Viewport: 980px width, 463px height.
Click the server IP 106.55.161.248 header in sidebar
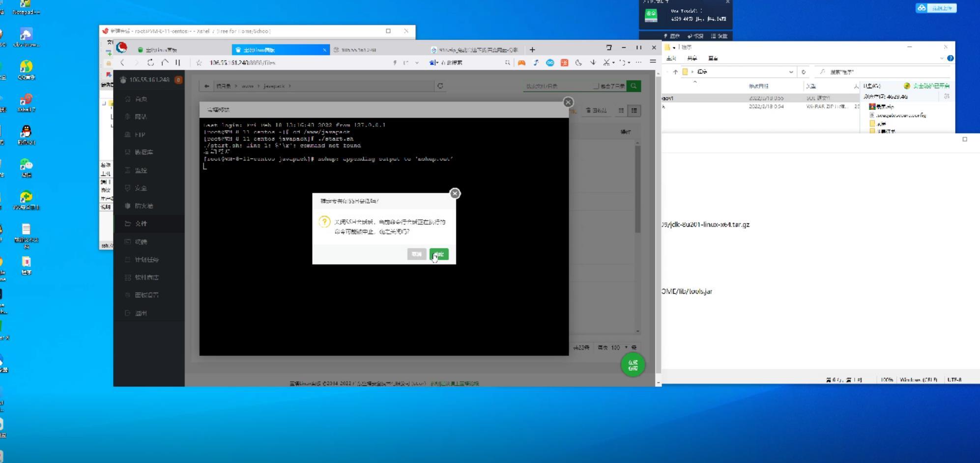(x=149, y=80)
